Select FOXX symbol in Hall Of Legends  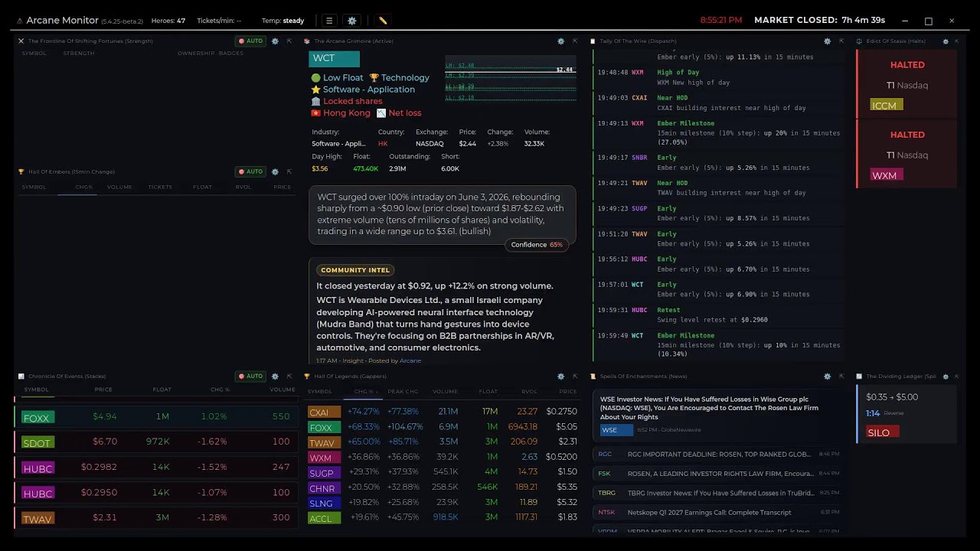(324, 427)
